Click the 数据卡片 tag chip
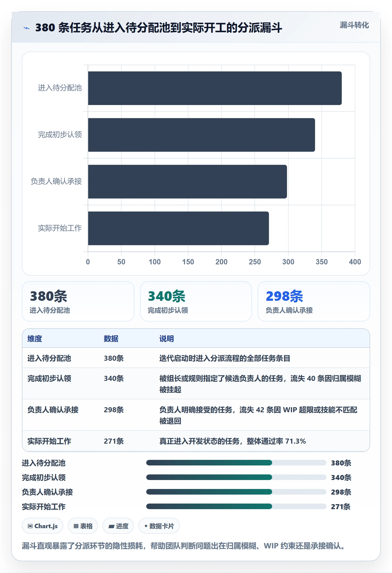Image resolution: width=392 pixels, height=573 pixels. click(x=159, y=526)
